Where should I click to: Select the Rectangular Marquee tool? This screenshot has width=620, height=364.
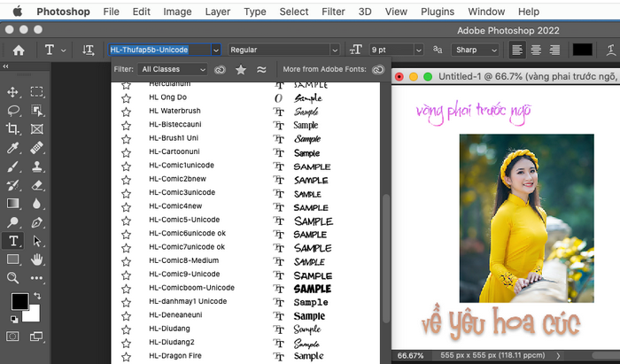[x=37, y=92]
